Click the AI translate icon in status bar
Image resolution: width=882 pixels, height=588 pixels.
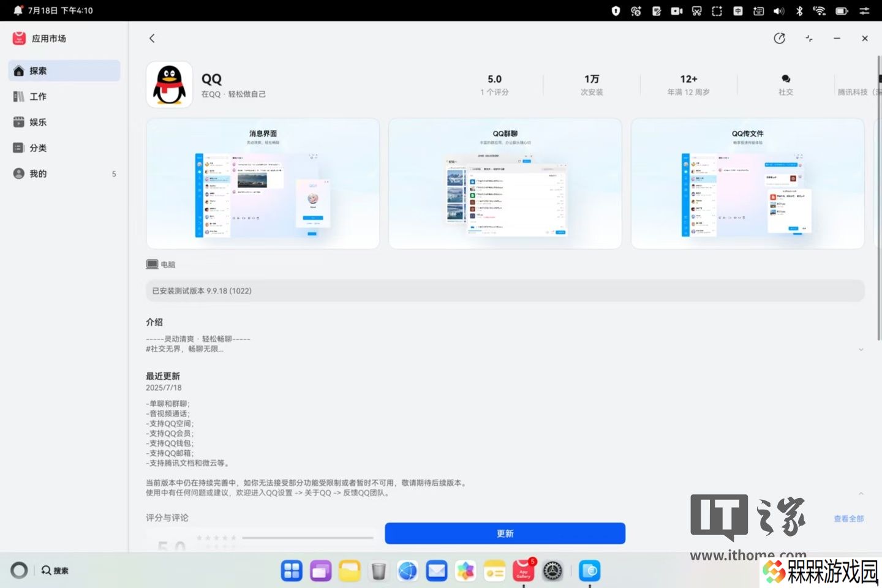636,10
